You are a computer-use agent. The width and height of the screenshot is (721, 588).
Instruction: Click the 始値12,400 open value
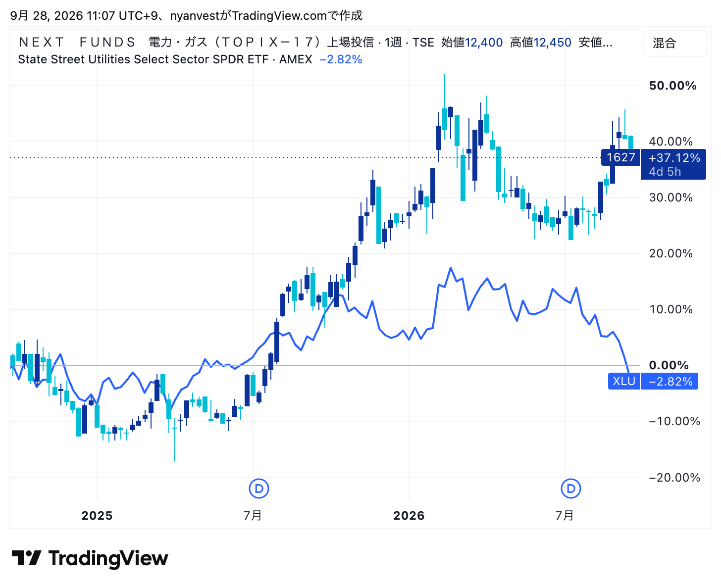pos(472,43)
